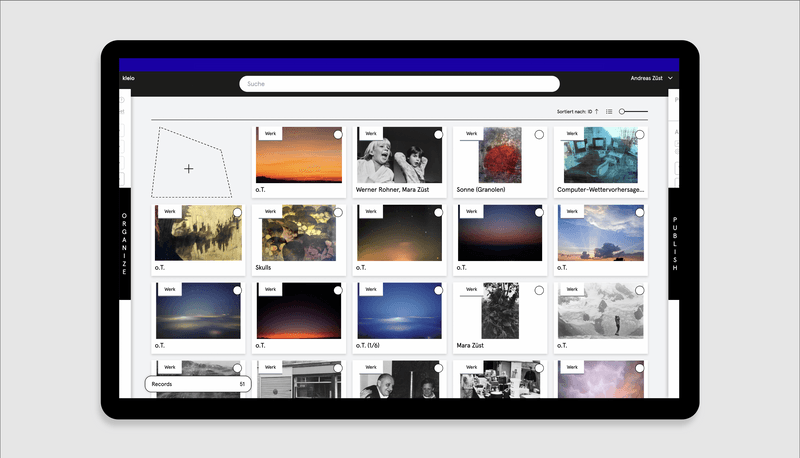Toggle sort direction arrow next to ID
This screenshot has height=458, width=800.
click(x=597, y=111)
